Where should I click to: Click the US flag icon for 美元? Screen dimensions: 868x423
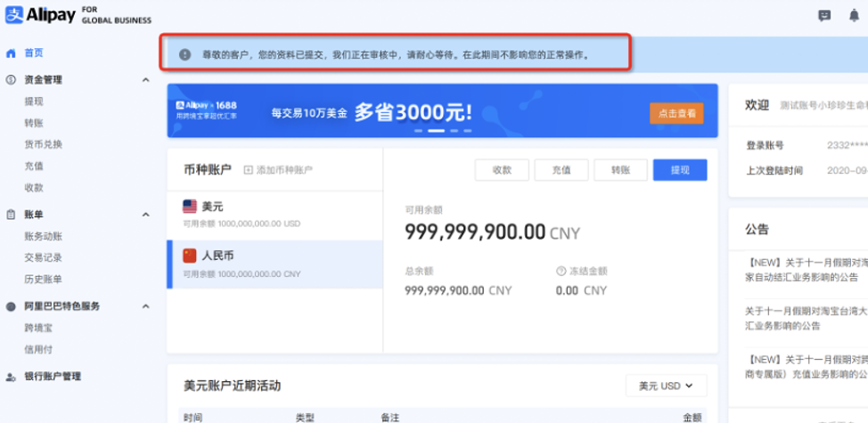(x=190, y=207)
